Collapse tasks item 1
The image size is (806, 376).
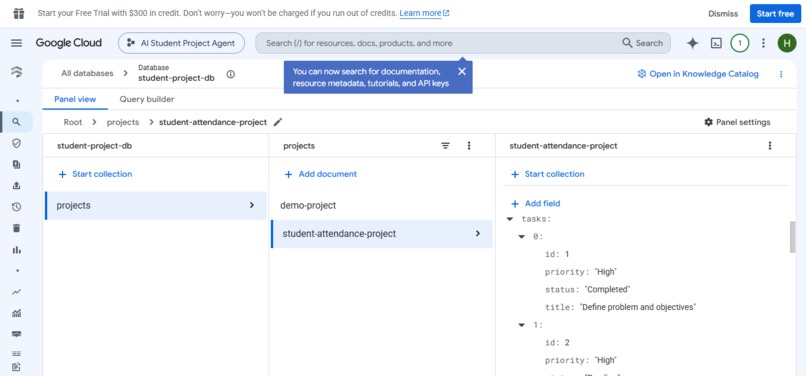pos(522,325)
